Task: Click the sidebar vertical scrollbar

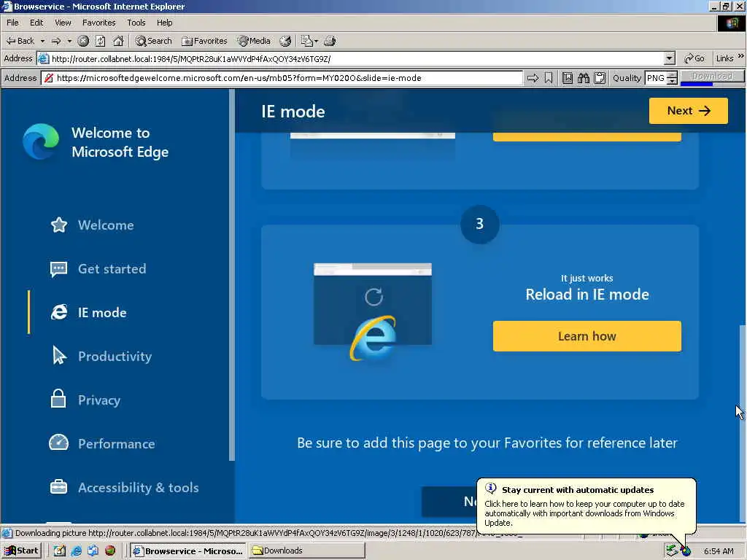Action: pyautogui.click(x=232, y=275)
